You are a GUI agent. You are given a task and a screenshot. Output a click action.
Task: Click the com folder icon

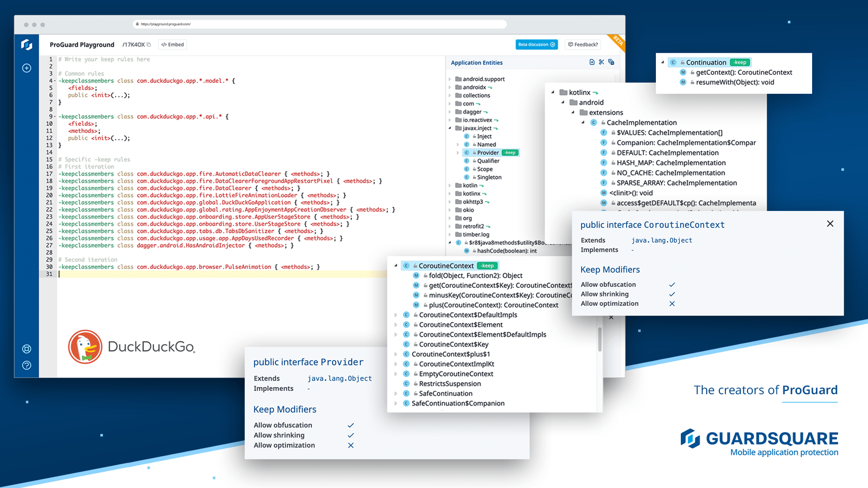[458, 104]
